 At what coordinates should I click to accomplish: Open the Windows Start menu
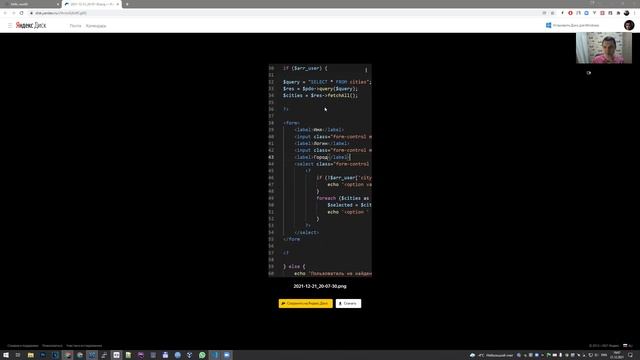point(6,355)
